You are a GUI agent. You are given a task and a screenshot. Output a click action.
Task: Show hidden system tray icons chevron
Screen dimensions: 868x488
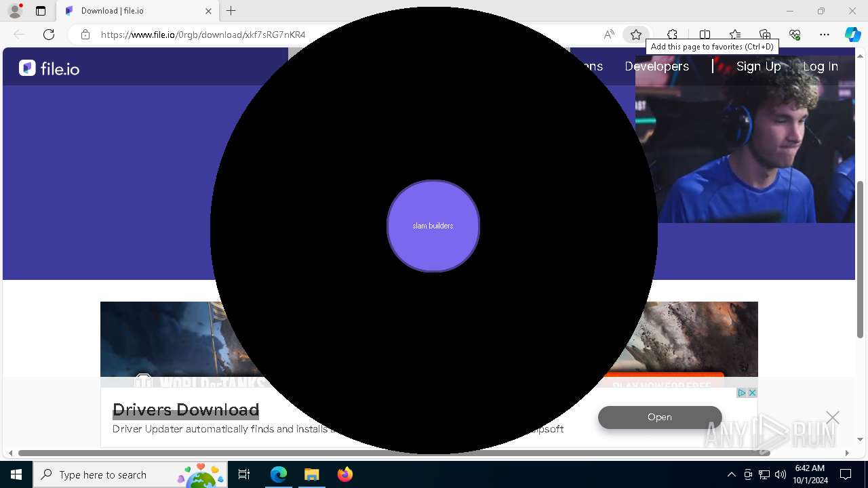pyautogui.click(x=731, y=474)
